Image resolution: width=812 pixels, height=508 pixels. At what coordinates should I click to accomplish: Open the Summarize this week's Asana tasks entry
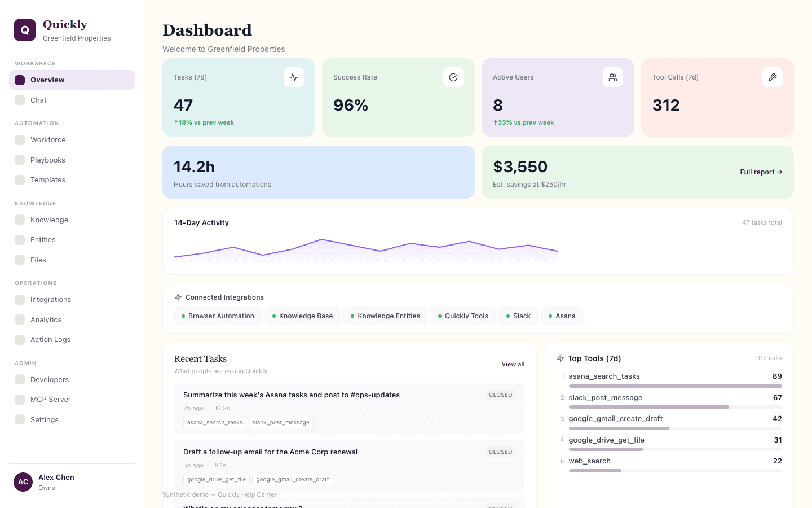[x=350, y=409]
